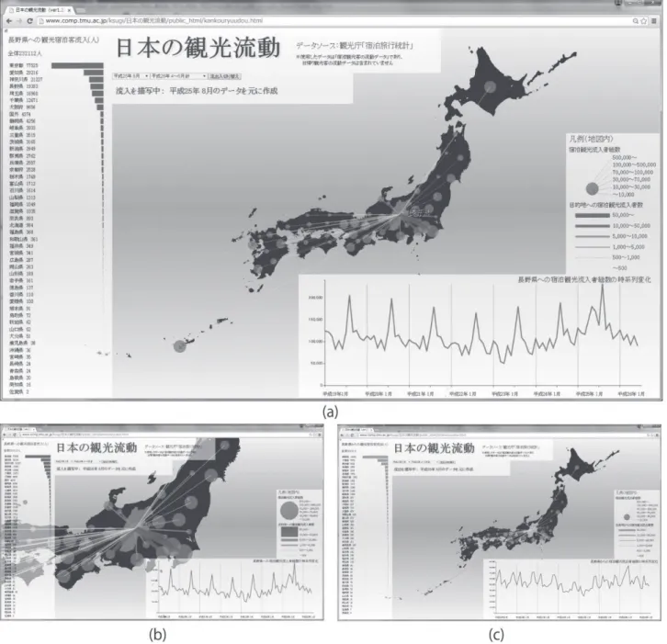Click the Hokkaido circle on window (c) map
Screen dimensions: 667x644
(x=577, y=468)
